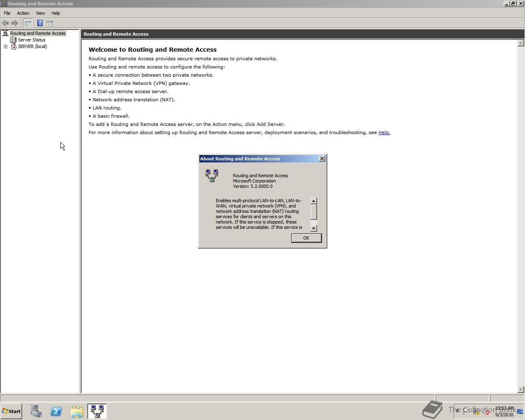Screen dimensions: 525x420
Task: Open the Help link in welcome text
Action: (384, 132)
